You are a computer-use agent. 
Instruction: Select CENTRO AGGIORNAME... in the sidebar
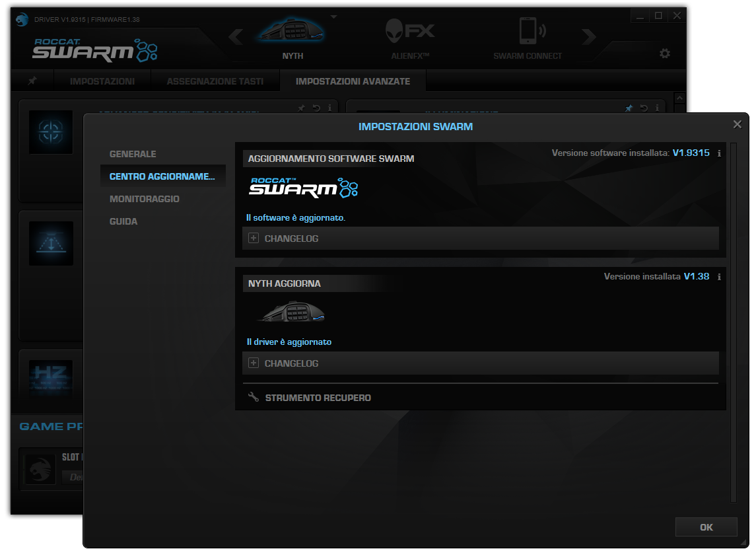[x=162, y=176]
